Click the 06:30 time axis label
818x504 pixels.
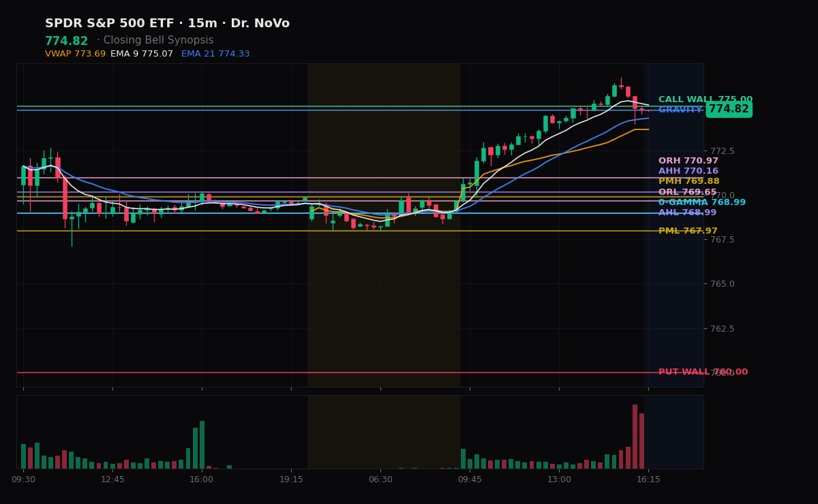tap(380, 479)
